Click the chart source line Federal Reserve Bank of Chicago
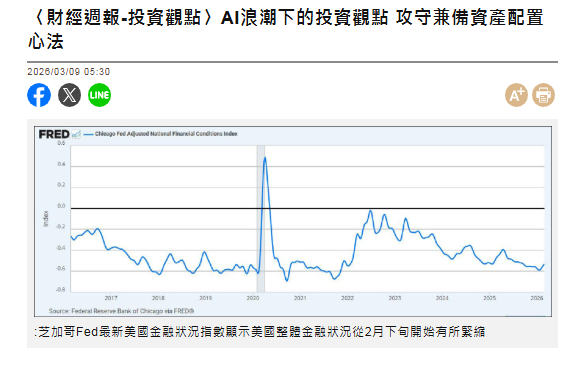The height and width of the screenshot is (367, 582). click(121, 311)
